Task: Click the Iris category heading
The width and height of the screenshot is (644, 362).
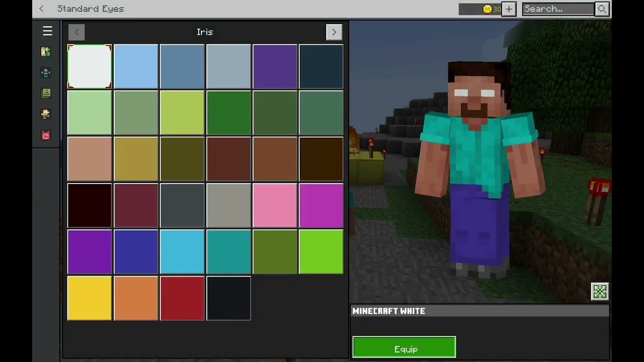Action: click(x=205, y=32)
